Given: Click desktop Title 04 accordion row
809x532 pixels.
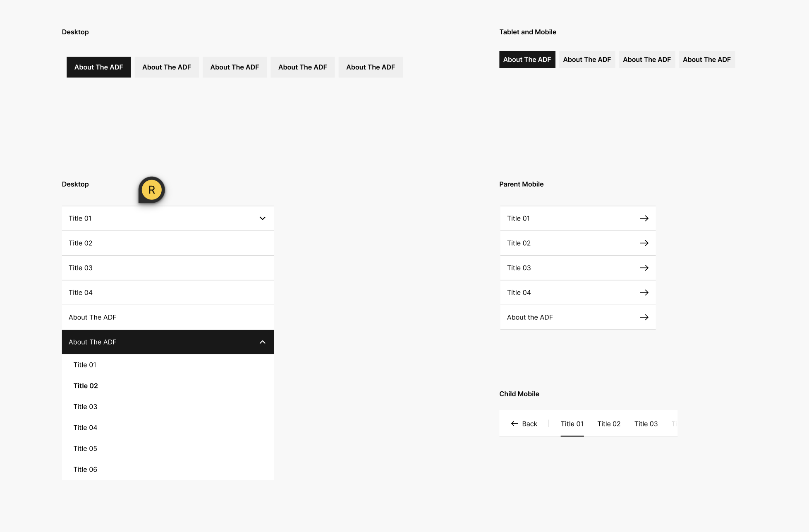Looking at the screenshot, I should 168,292.
